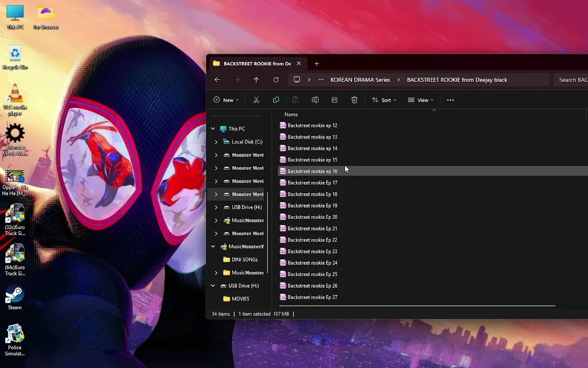Add a new Explorer tab with plus

coord(316,63)
